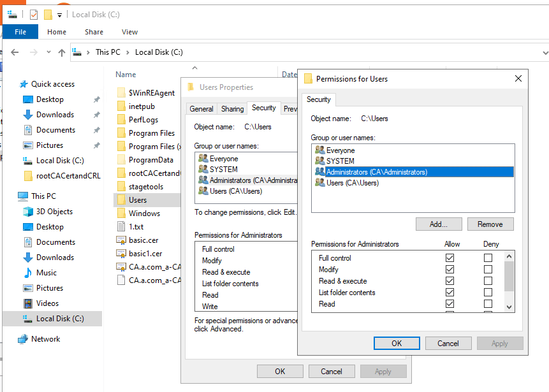
Task: Uncheck Allow for Read permission
Action: pos(450,304)
